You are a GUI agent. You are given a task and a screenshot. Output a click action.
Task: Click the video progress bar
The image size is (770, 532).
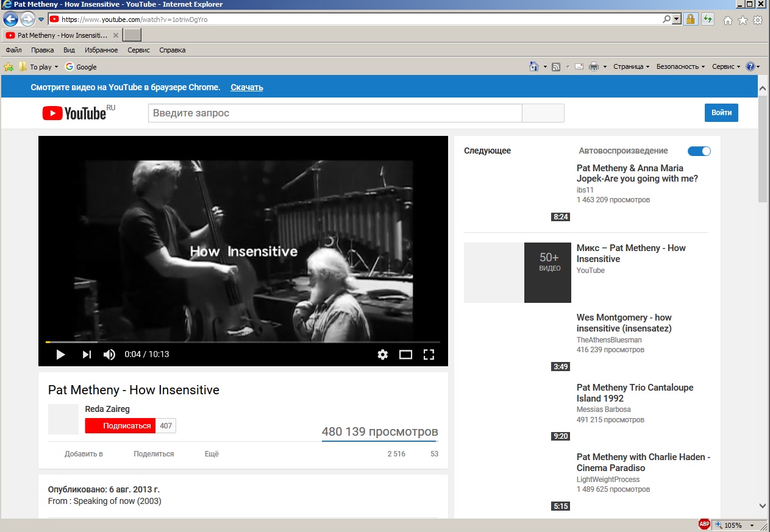(243, 342)
